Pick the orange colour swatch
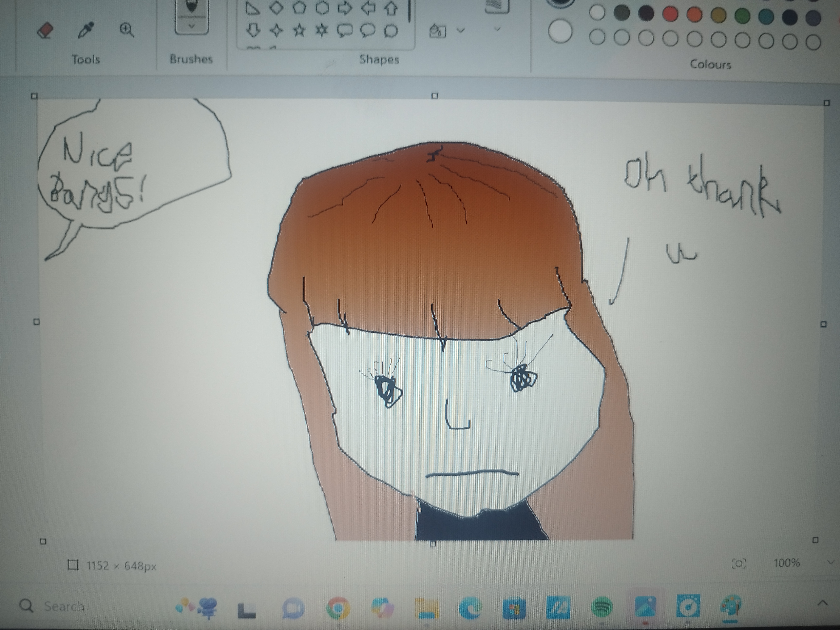 click(694, 15)
